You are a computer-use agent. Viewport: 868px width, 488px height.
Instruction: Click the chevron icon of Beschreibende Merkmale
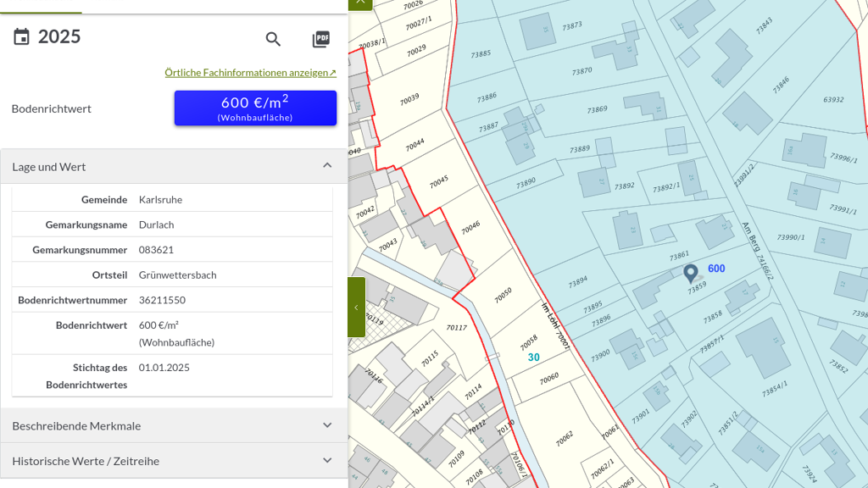point(327,425)
